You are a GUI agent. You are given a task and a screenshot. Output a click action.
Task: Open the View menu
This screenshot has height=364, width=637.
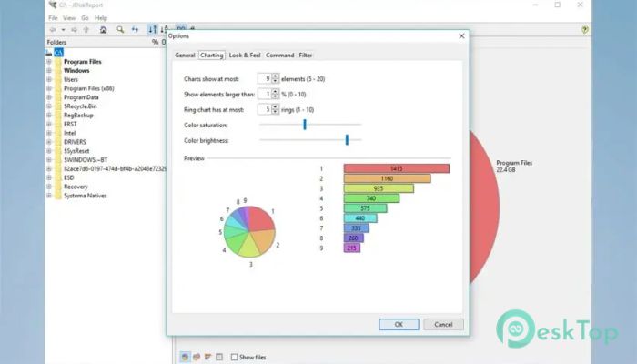click(x=69, y=18)
